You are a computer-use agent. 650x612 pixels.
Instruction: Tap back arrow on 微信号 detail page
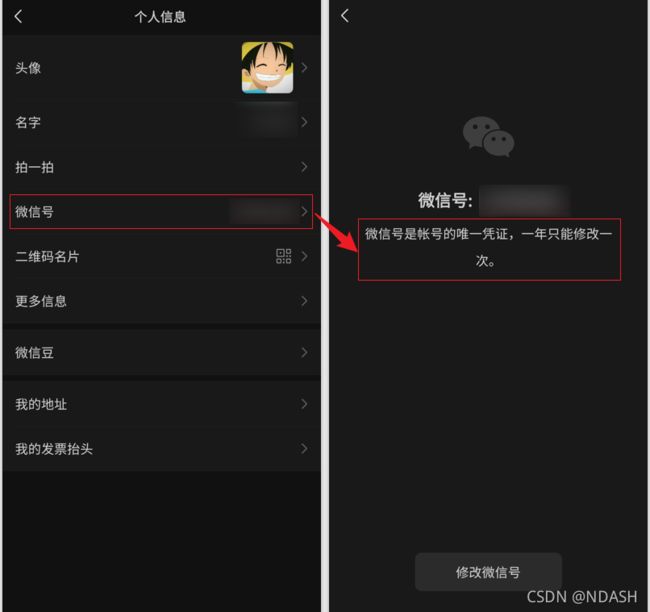pos(345,16)
